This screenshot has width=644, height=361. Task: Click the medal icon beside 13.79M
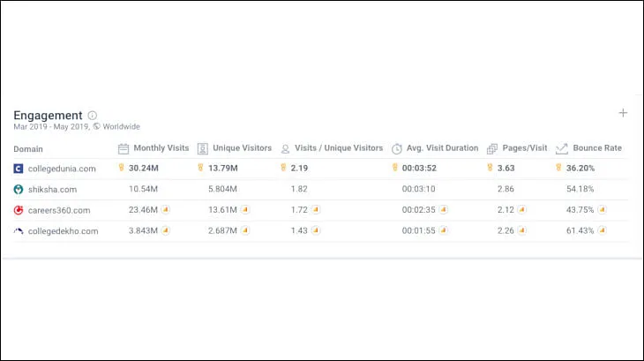[x=200, y=167]
